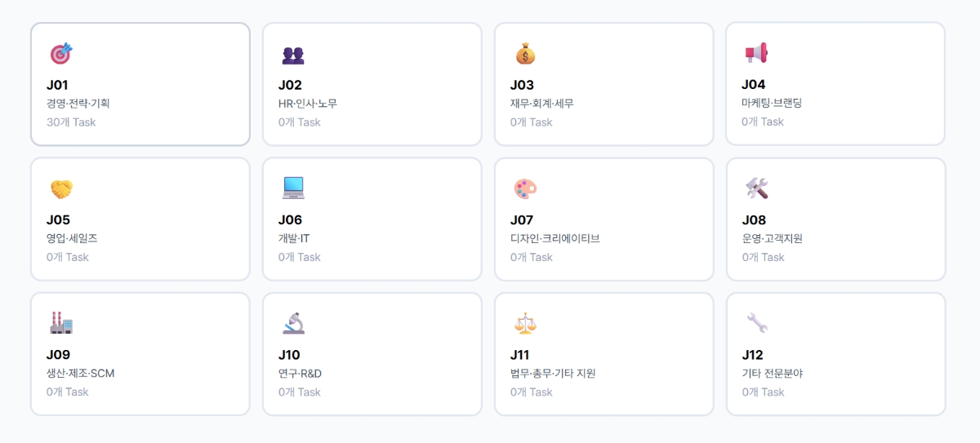Image resolution: width=980 pixels, height=443 pixels.
Task: Select the J06 code heading
Action: (290, 219)
